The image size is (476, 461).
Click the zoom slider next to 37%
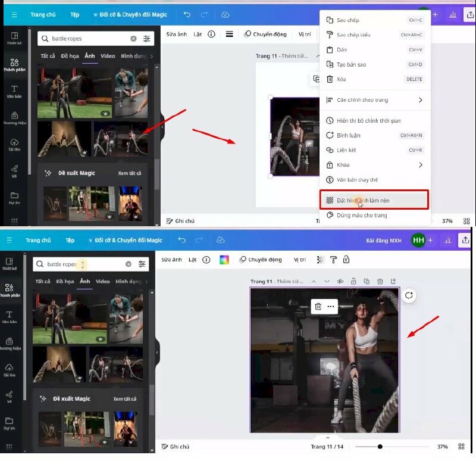(380, 446)
